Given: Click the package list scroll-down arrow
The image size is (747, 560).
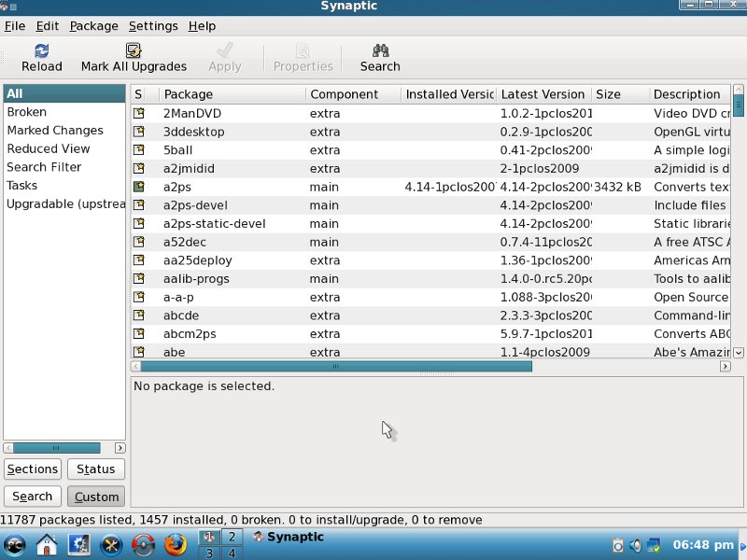Looking at the screenshot, I should [739, 353].
